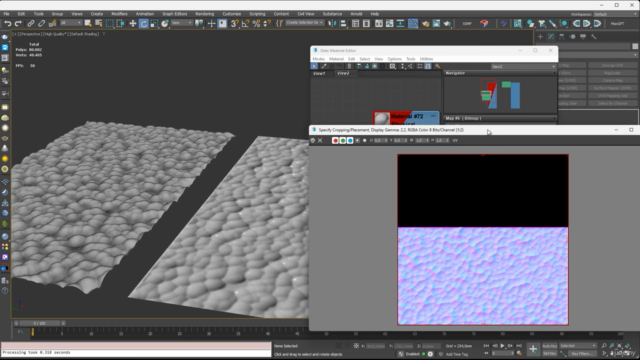Click the U offset field in cropping window
The image size is (640, 360).
[x=380, y=140]
